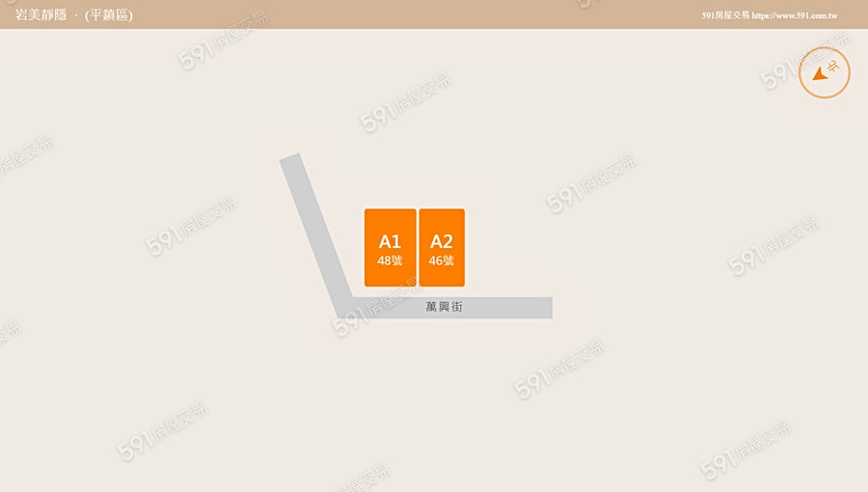Click the 48號 address label
The height and width of the screenshot is (492, 868).
pyautogui.click(x=390, y=260)
